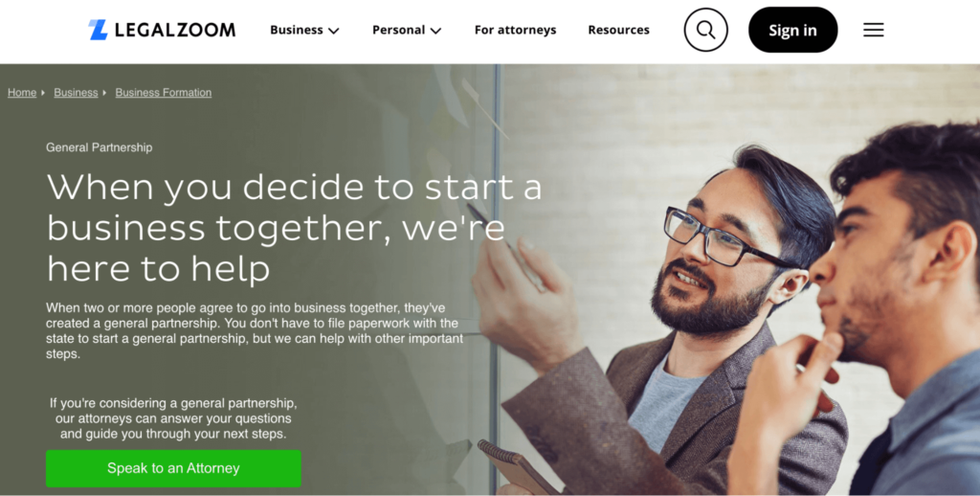Open the Resources nav item
The height and width of the screenshot is (496, 980).
(x=618, y=30)
